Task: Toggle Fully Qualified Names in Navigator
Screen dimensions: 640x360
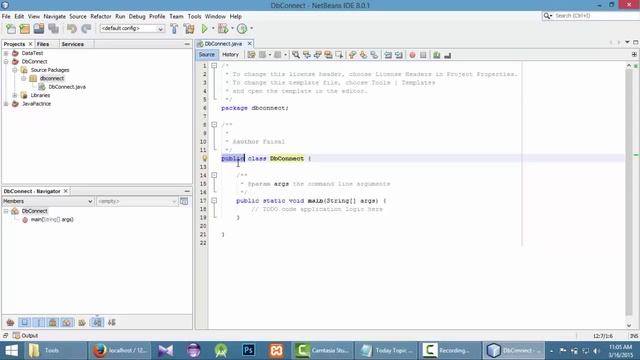Action: 82,322
